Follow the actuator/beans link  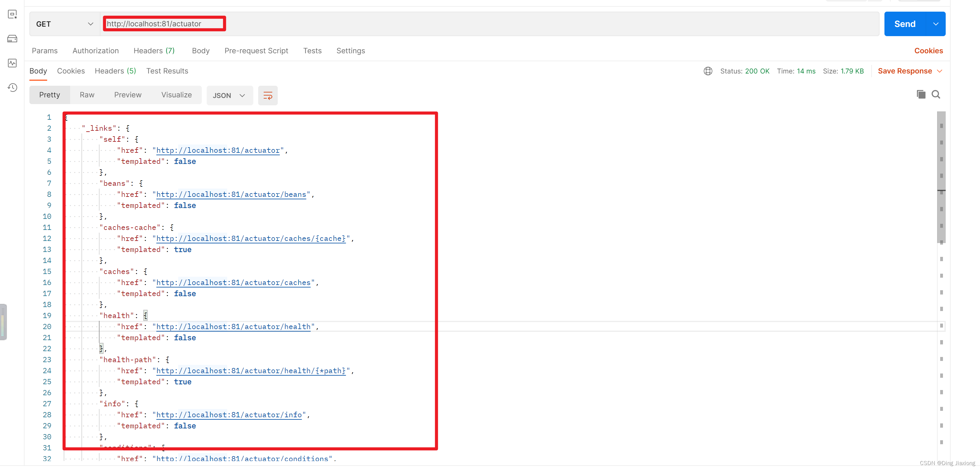pyautogui.click(x=231, y=195)
